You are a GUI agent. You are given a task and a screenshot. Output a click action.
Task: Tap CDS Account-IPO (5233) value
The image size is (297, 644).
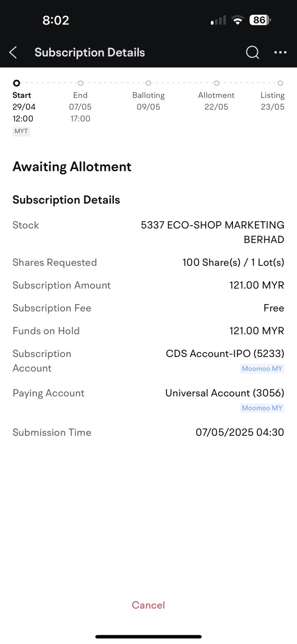225,353
